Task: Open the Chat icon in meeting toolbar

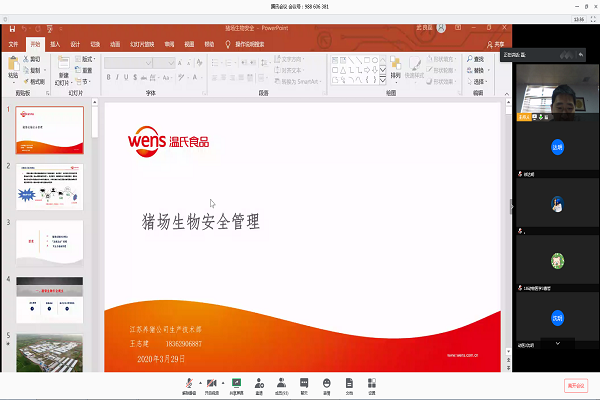Action: click(x=304, y=383)
